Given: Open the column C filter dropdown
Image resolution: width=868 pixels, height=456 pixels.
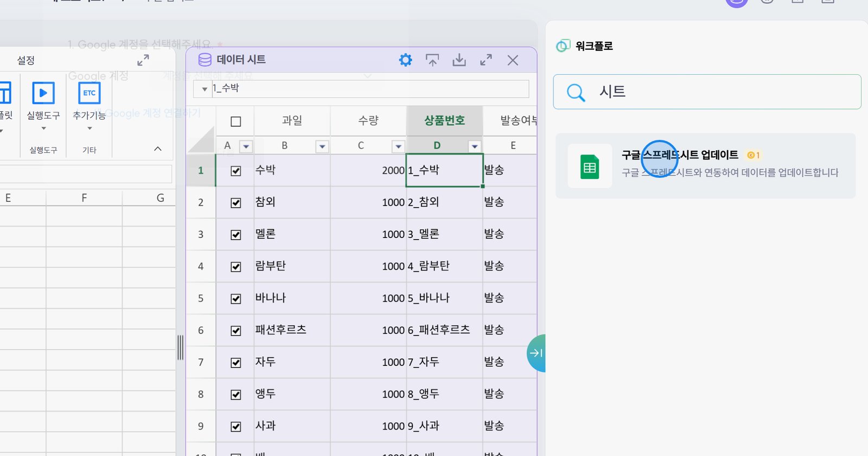Looking at the screenshot, I should point(399,146).
